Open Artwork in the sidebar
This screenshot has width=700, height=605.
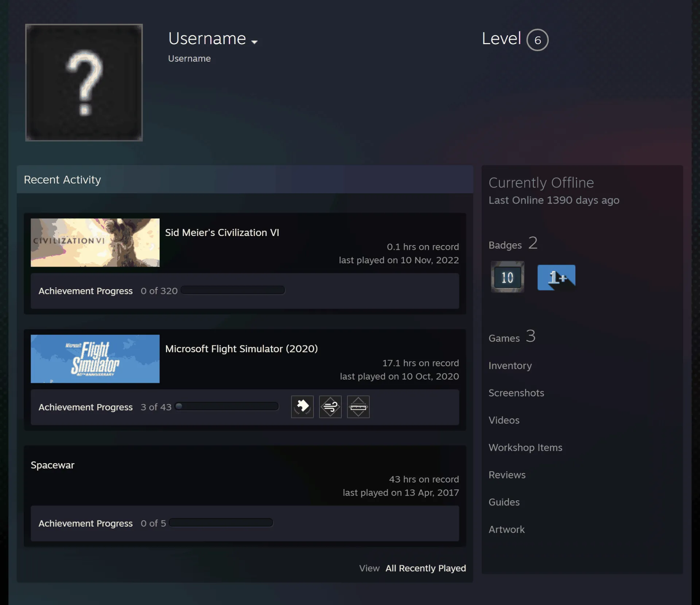(x=507, y=530)
